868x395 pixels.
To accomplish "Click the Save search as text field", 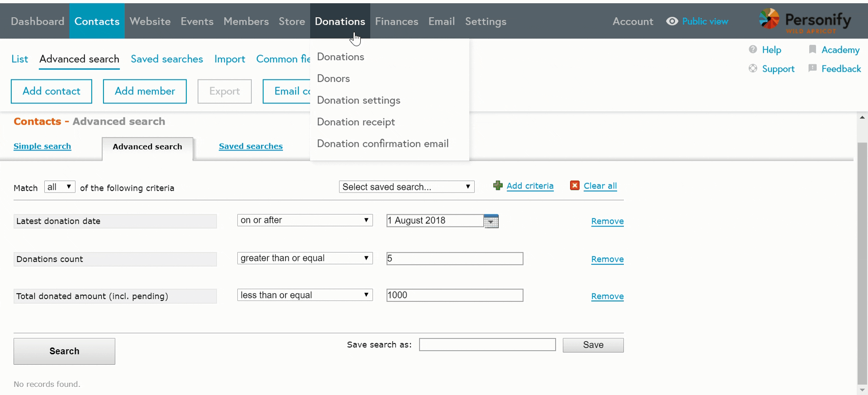I will [x=487, y=345].
